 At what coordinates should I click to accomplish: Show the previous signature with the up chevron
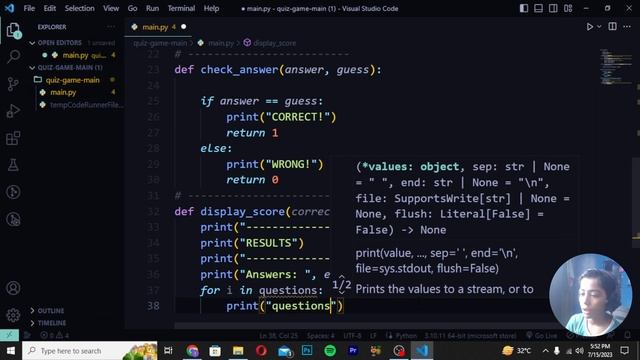click(x=342, y=278)
